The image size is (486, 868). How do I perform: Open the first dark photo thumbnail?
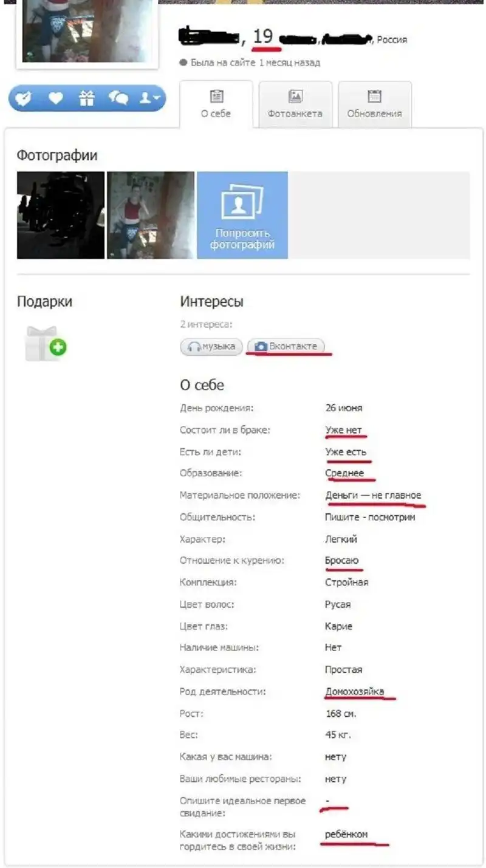click(x=61, y=215)
